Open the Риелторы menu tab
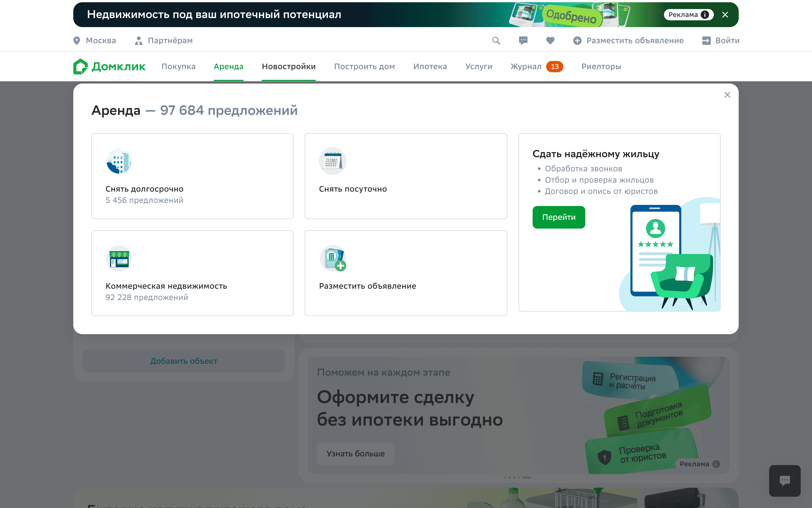 601,67
